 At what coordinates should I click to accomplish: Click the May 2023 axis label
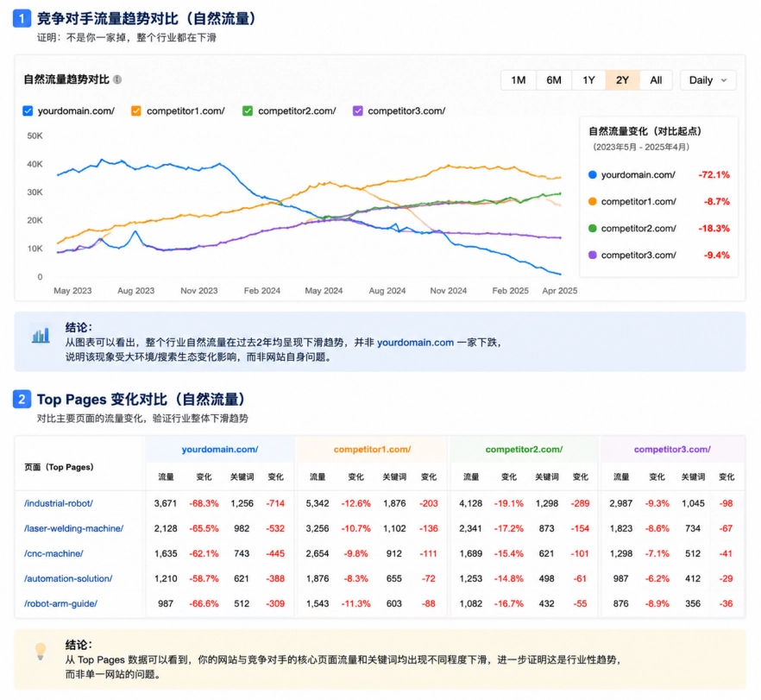(72, 290)
